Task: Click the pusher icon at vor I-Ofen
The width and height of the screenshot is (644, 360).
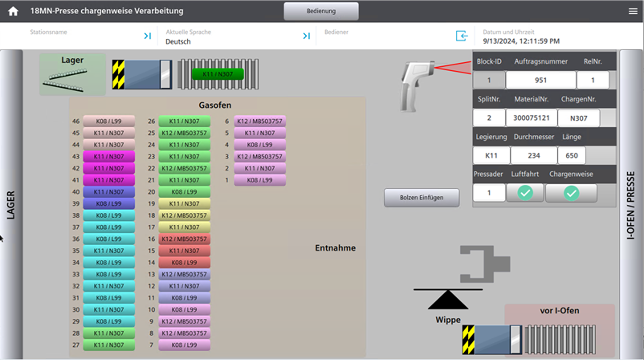Action: [492, 340]
